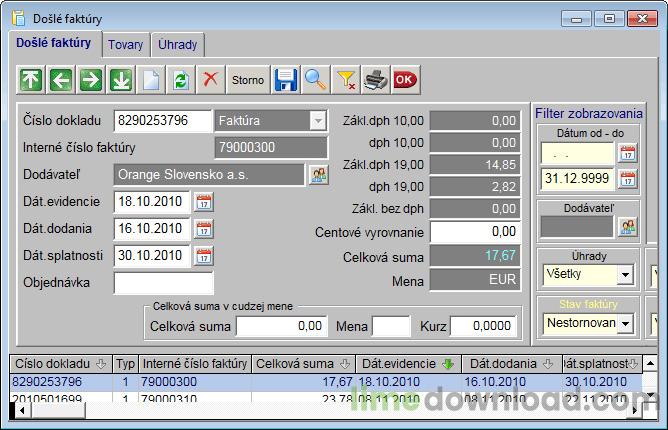Jump to the first record with up arrow

[x=31, y=79]
